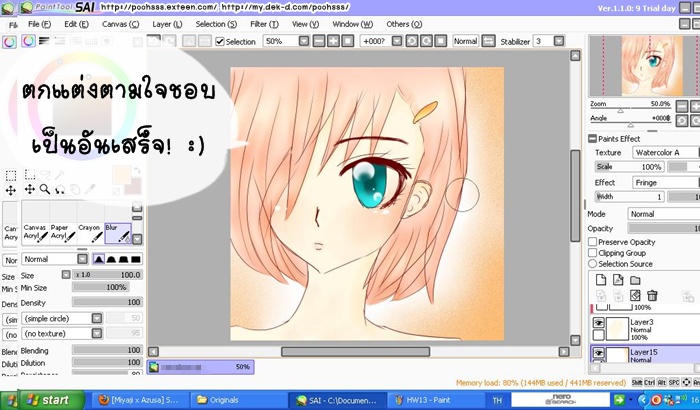Hide Layer15 with its eye icon
This screenshot has width=700, height=410.
click(599, 353)
